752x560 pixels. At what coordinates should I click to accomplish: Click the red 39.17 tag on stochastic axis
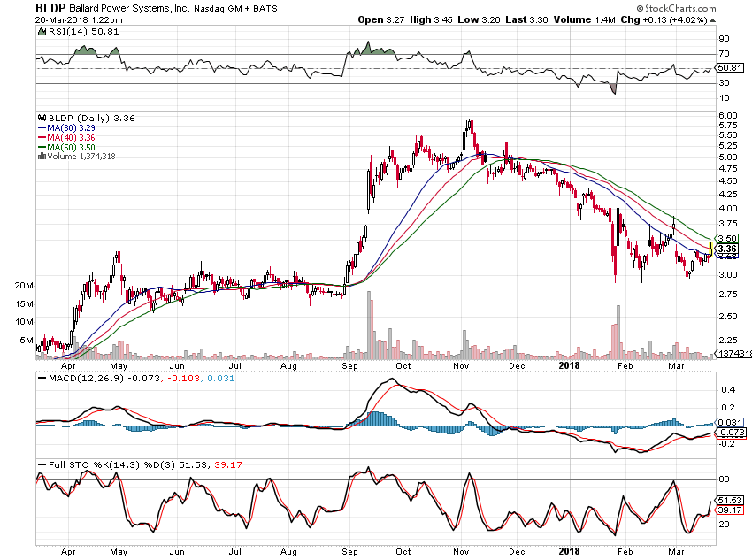(730, 510)
